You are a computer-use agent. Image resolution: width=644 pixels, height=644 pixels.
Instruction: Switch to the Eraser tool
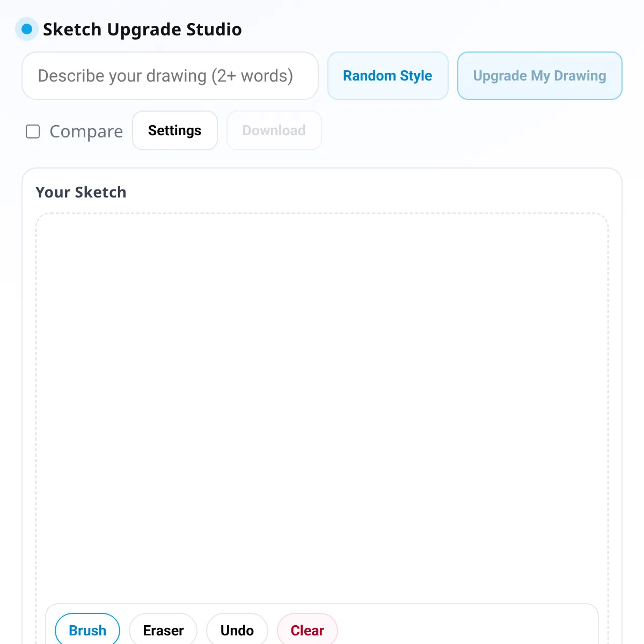click(x=163, y=630)
